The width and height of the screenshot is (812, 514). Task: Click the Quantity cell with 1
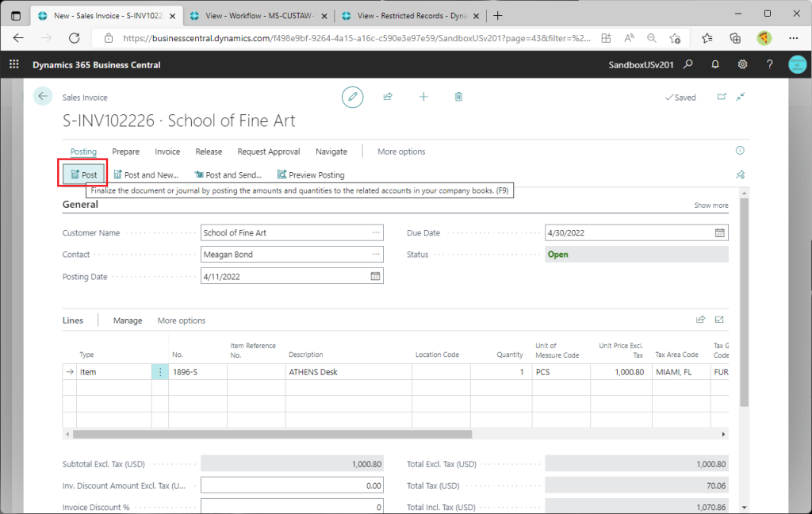pyautogui.click(x=501, y=372)
